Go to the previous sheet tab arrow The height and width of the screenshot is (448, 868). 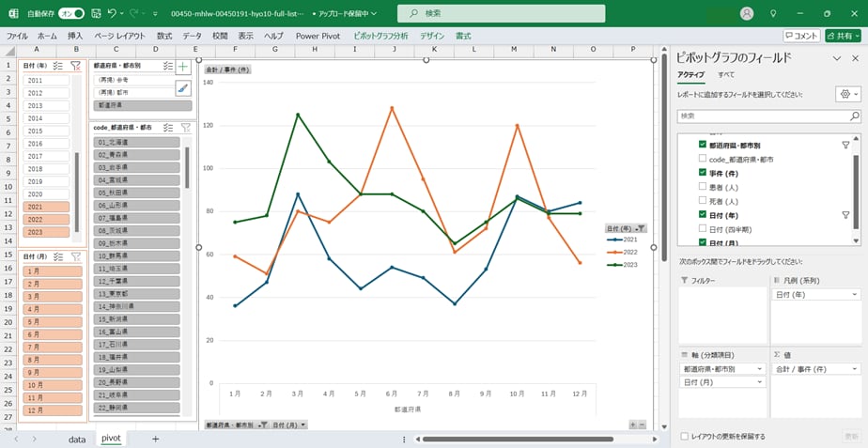coord(17,440)
